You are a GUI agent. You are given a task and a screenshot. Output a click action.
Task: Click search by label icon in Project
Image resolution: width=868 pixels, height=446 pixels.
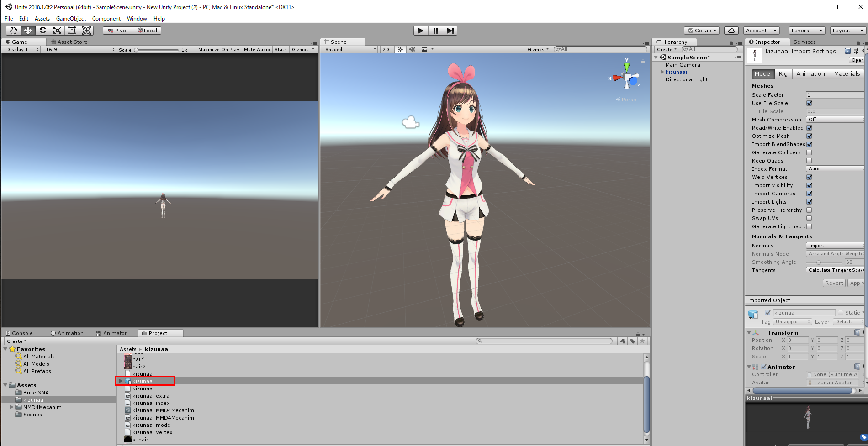point(632,341)
